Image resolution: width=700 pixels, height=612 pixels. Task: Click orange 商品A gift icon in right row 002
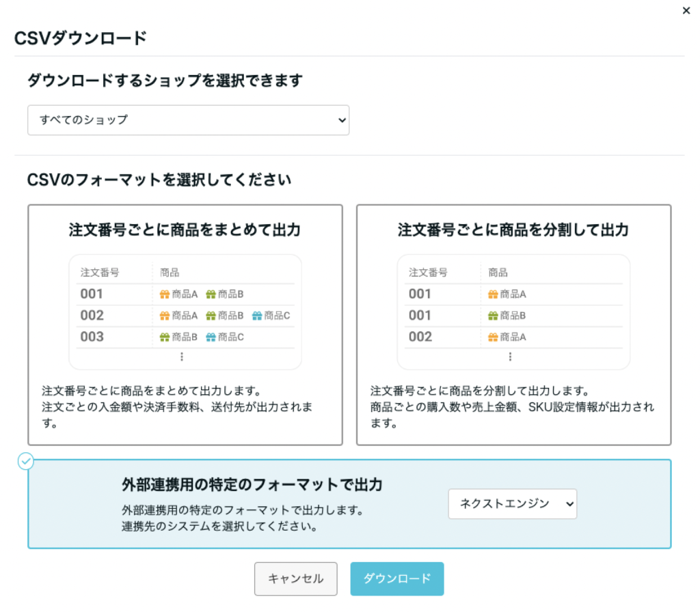click(x=493, y=337)
